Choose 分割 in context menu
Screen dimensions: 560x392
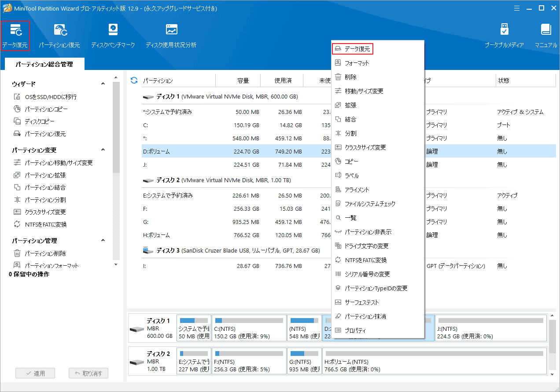point(378,133)
